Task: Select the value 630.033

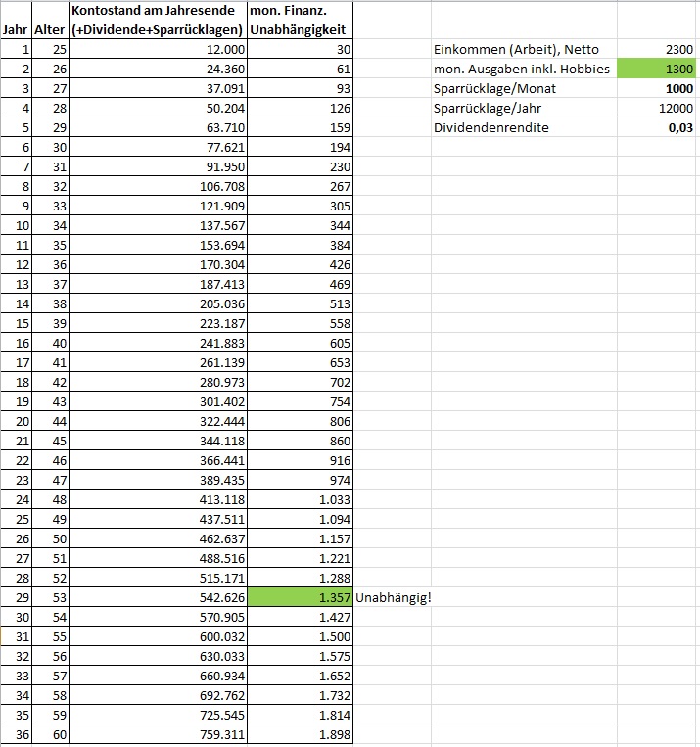Action: [158, 656]
